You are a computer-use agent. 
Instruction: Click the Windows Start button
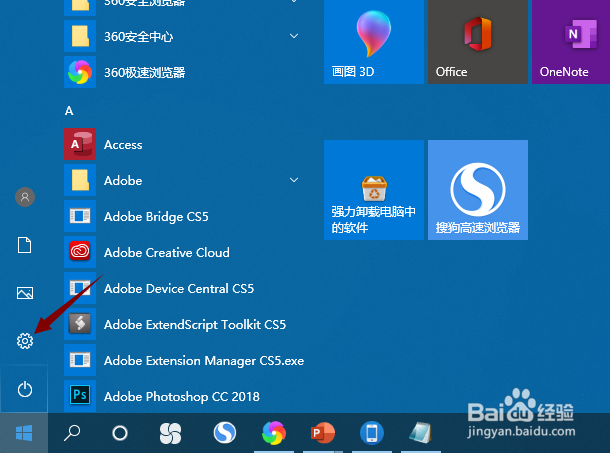point(24,433)
